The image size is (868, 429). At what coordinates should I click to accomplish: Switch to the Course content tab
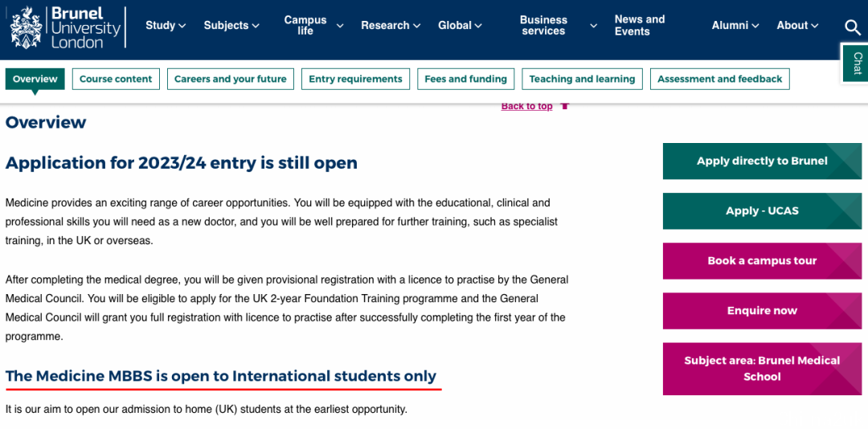click(116, 80)
